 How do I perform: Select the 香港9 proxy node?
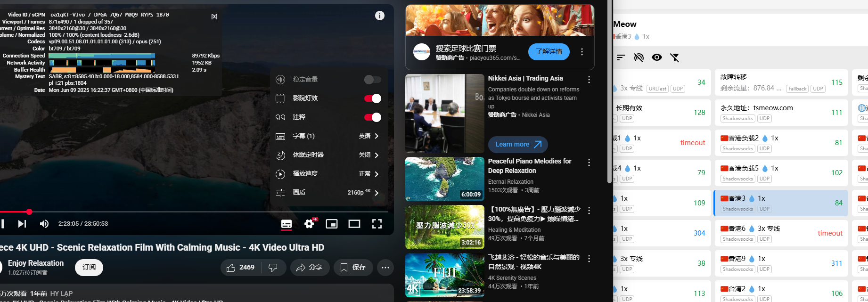pyautogui.click(x=781, y=263)
